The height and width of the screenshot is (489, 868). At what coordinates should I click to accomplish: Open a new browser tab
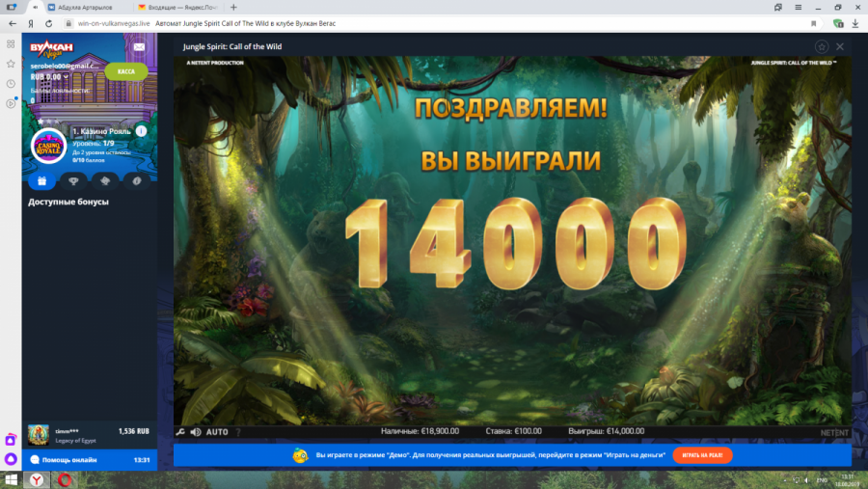coord(233,7)
